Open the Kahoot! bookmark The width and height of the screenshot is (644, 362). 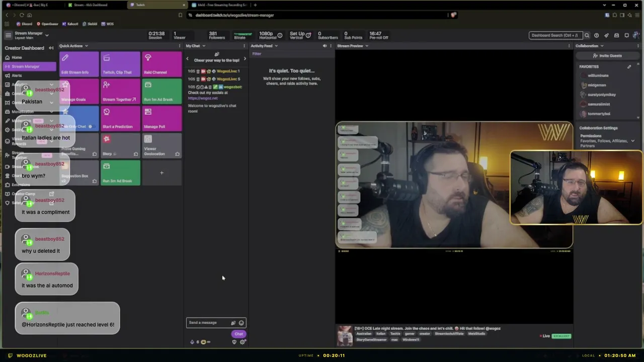(x=70, y=24)
